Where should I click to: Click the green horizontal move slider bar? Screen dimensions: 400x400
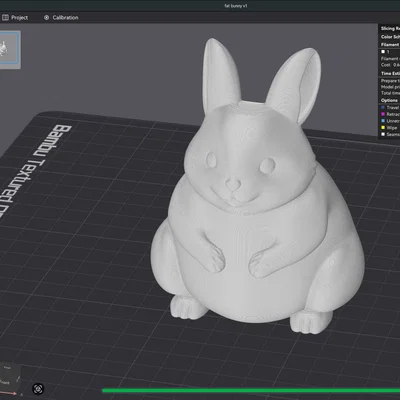click(x=251, y=390)
